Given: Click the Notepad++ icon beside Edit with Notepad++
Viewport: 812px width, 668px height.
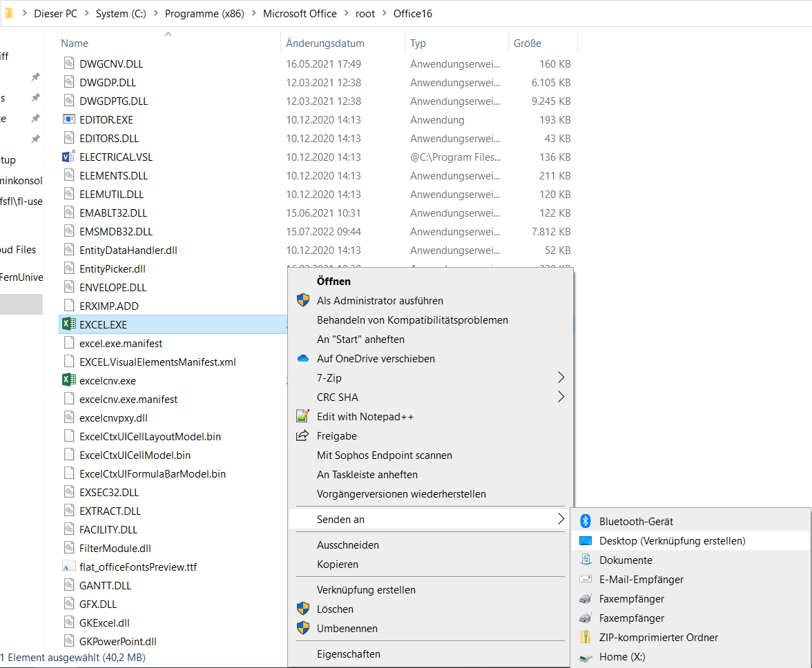Looking at the screenshot, I should coord(302,416).
